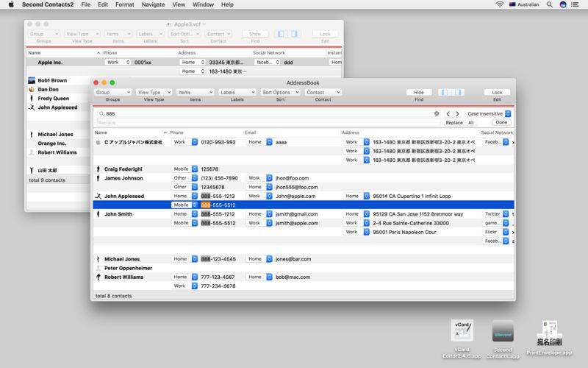This screenshot has width=588, height=368.
Task: Click John Smith's contact silhouette icon
Action: [98, 214]
